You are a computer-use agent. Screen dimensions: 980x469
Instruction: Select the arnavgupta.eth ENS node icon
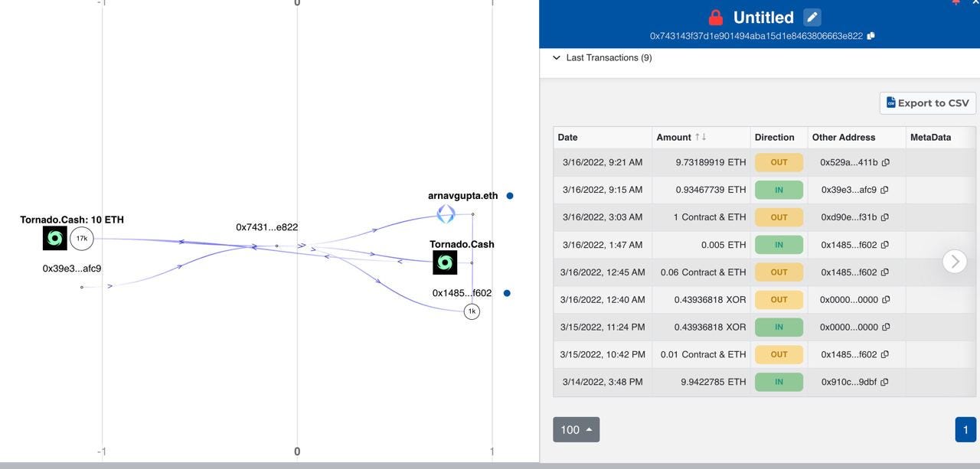[446, 214]
